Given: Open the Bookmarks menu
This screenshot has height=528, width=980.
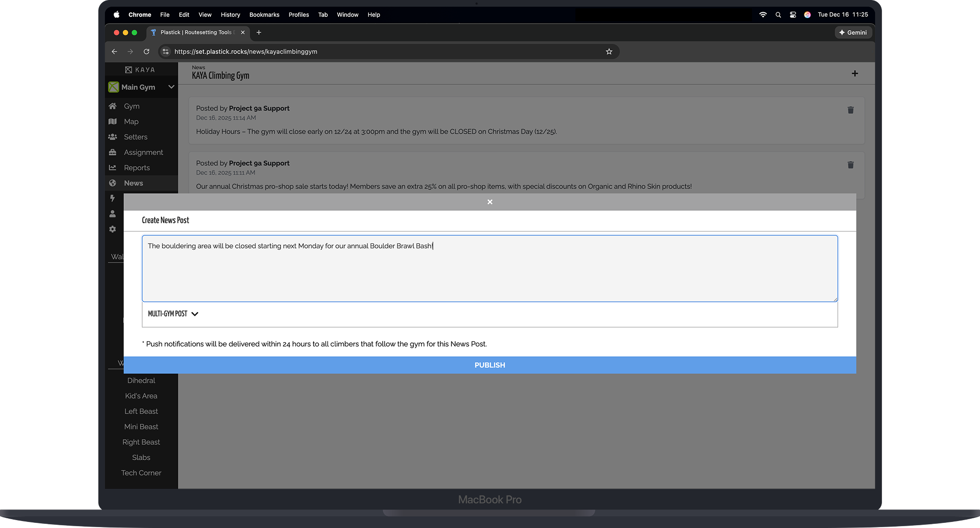Looking at the screenshot, I should [264, 15].
